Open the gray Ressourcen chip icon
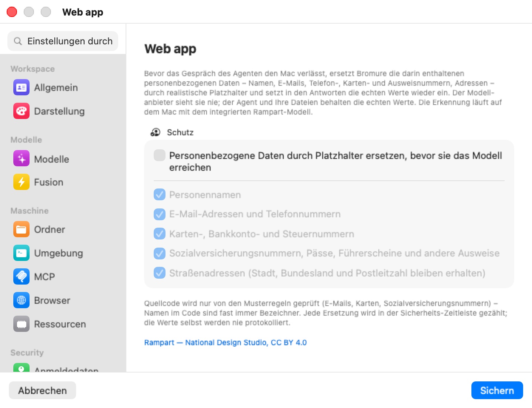This screenshot has width=532, height=408. (x=21, y=324)
